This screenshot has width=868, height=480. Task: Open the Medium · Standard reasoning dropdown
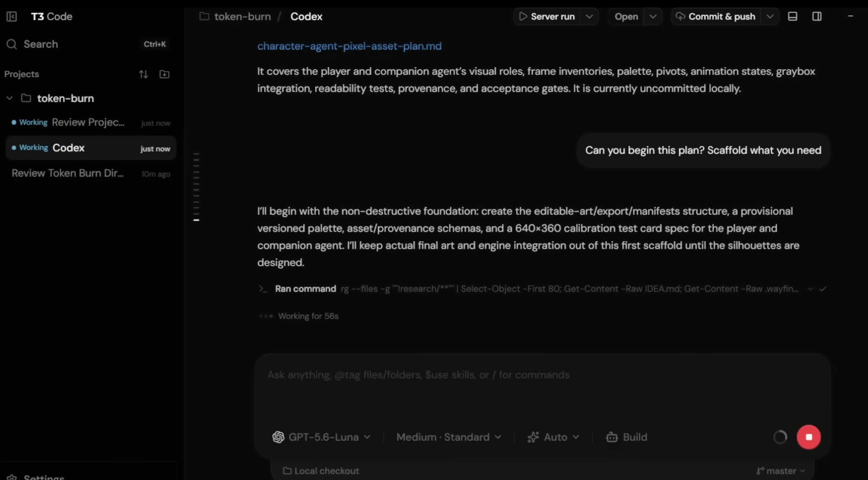[x=449, y=437]
